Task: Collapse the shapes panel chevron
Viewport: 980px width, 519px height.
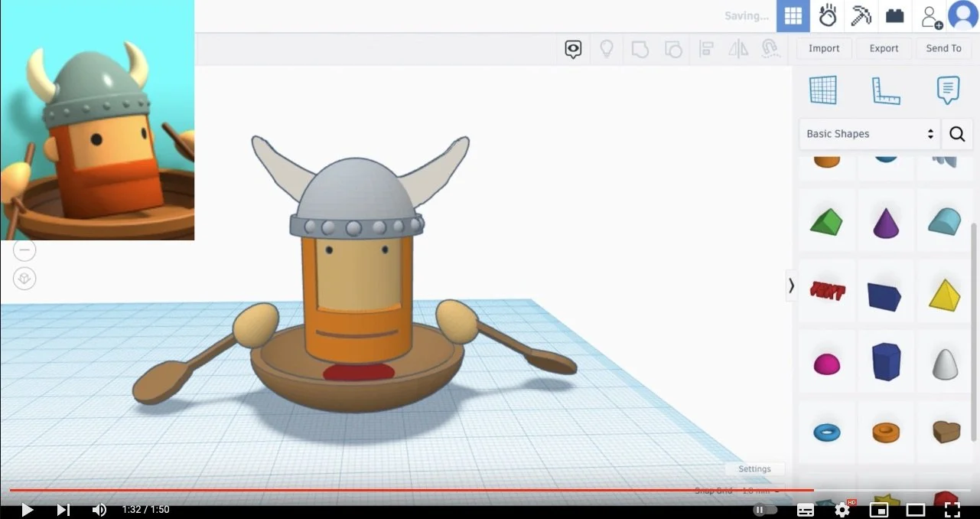Action: point(791,286)
